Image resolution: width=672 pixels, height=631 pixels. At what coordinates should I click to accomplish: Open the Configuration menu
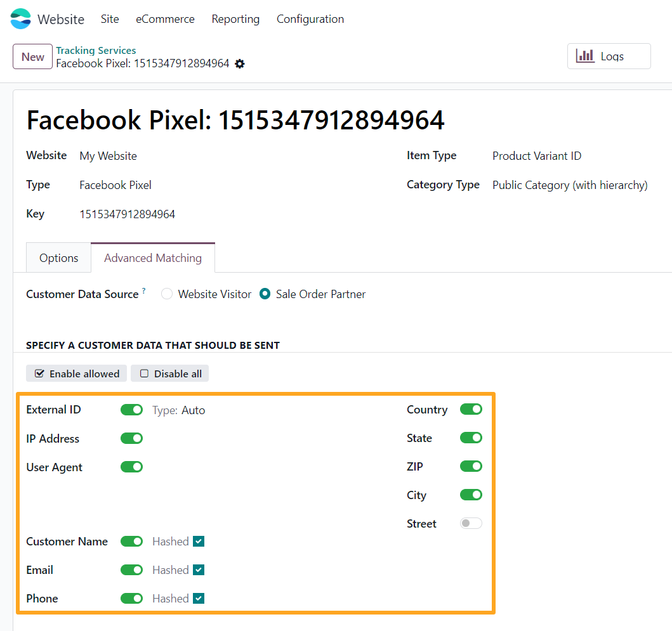310,19
